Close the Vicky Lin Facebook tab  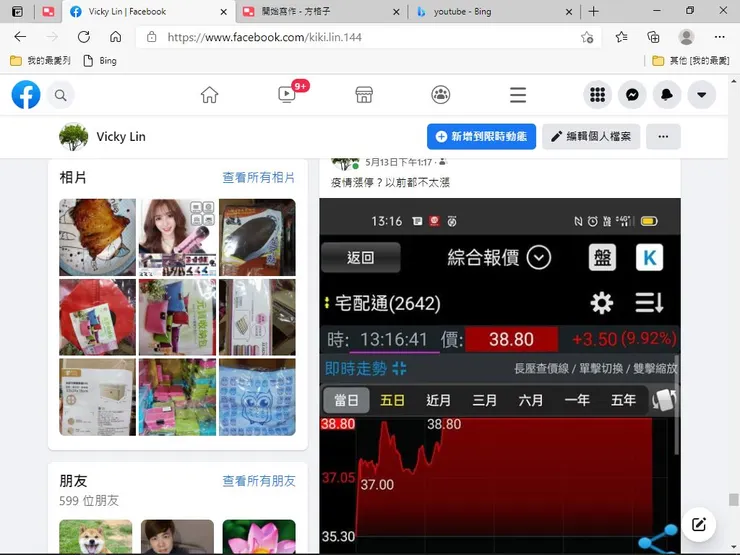[224, 12]
